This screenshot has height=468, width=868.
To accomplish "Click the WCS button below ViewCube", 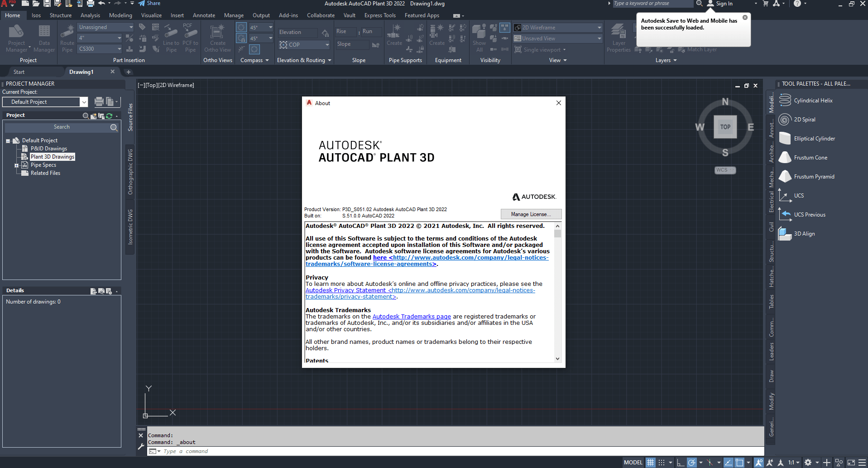I will pyautogui.click(x=725, y=170).
